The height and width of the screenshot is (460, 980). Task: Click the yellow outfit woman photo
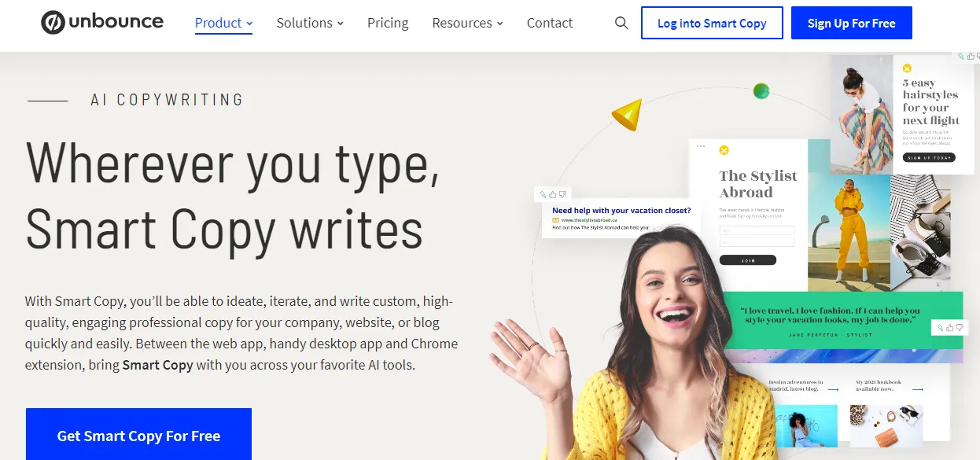(x=849, y=232)
